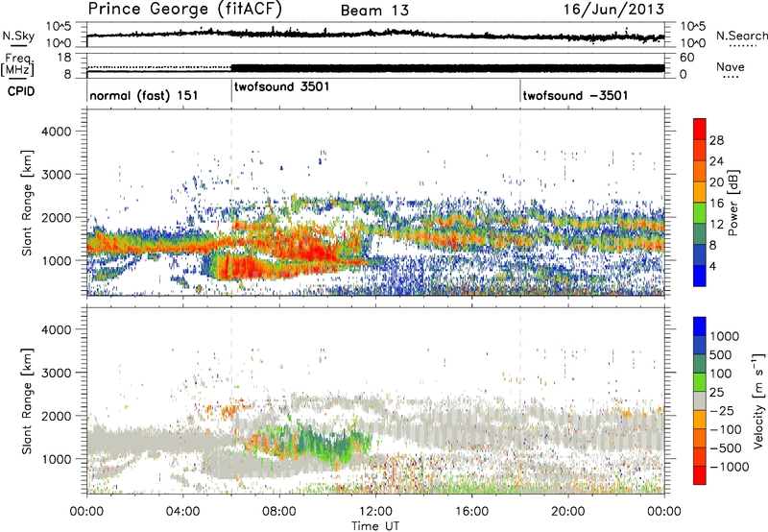Click '04:00' on the time axis
The image size is (768, 532).
click(182, 512)
